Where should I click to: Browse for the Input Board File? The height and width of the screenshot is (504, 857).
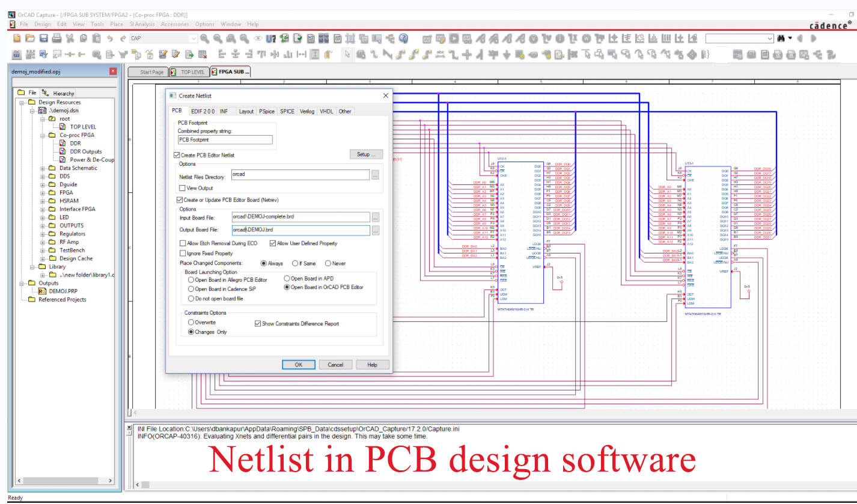point(376,217)
